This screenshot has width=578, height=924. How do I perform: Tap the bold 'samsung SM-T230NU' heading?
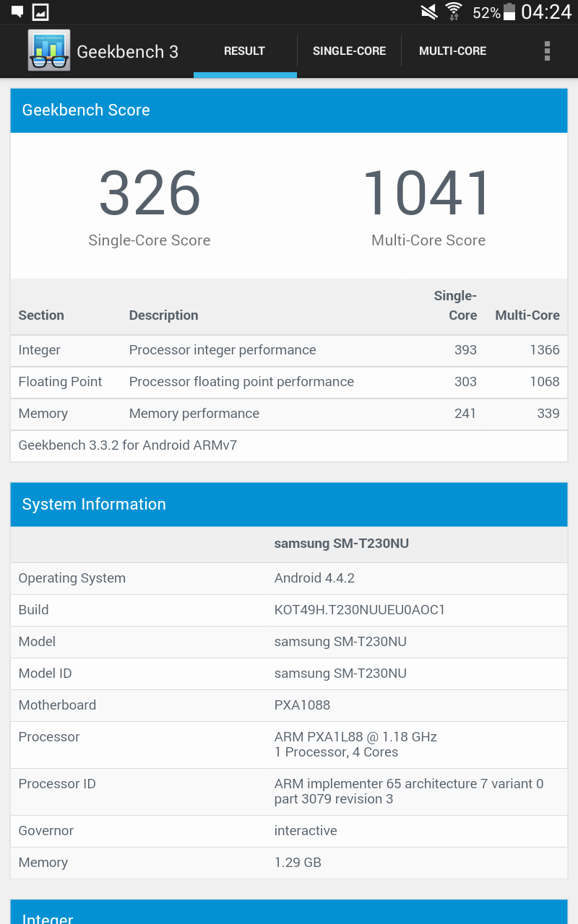342,544
